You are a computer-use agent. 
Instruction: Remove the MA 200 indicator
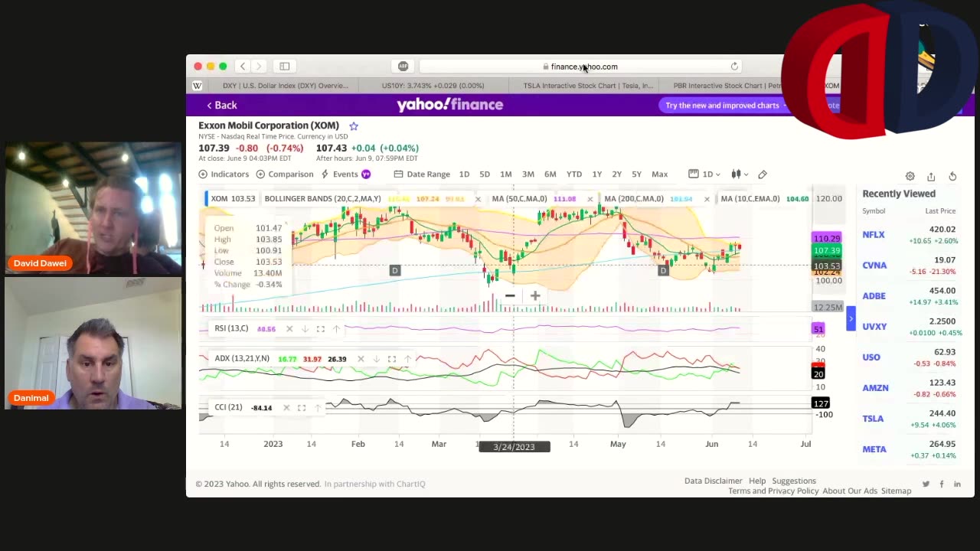(707, 199)
